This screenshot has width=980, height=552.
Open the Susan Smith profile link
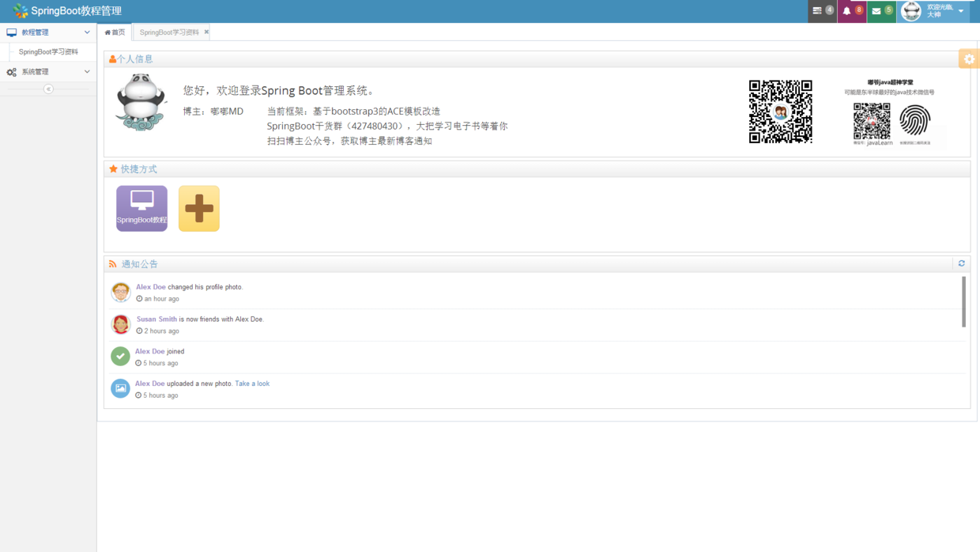coord(156,319)
